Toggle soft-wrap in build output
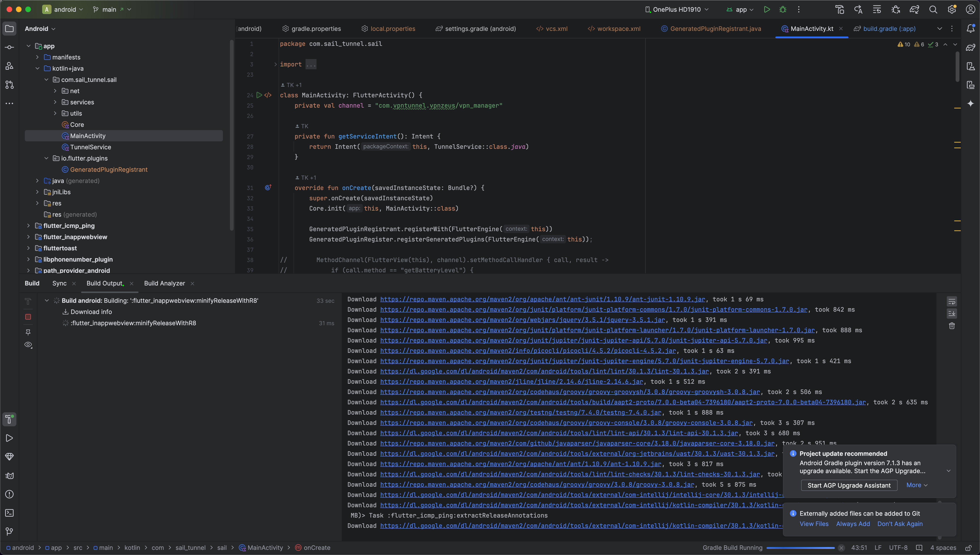980x555 pixels. click(x=952, y=302)
